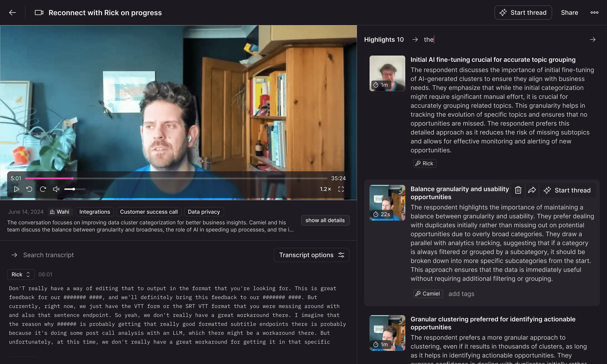Delete the highlight with trash icon

pyautogui.click(x=518, y=190)
